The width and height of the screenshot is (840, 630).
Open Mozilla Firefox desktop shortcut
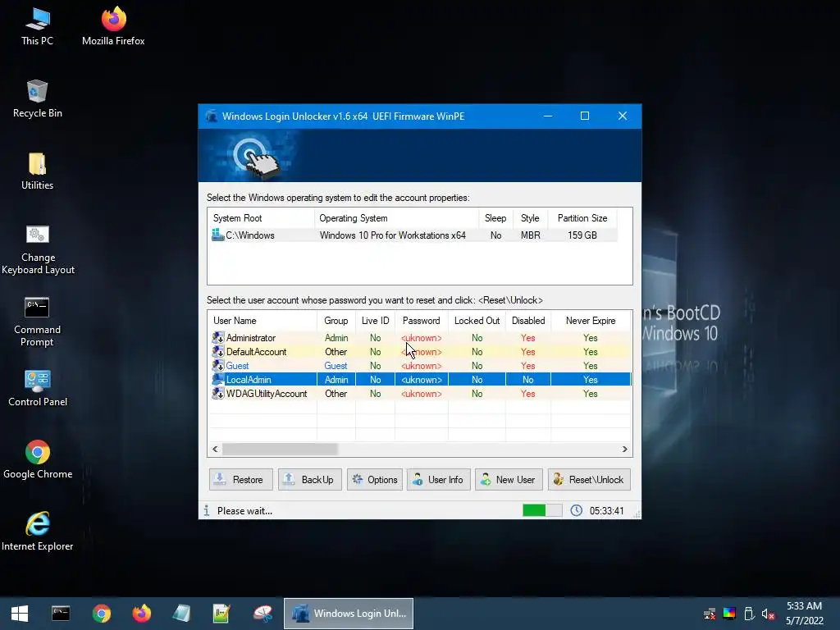[x=113, y=26]
